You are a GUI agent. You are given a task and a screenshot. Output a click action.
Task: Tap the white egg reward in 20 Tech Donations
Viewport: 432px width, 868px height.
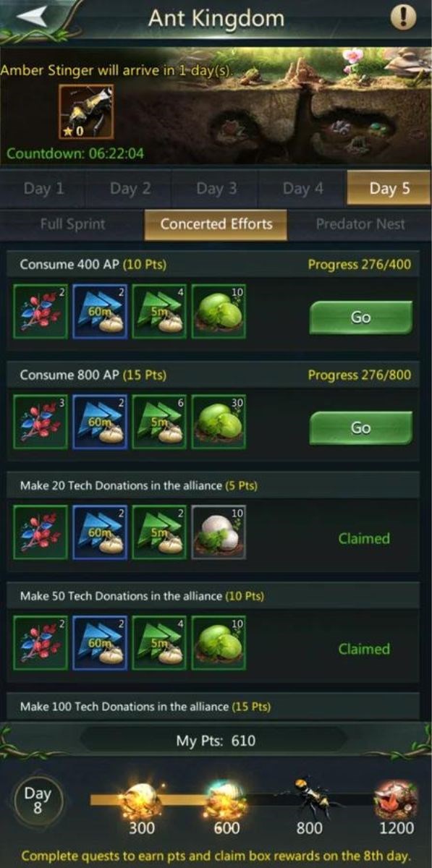(218, 532)
